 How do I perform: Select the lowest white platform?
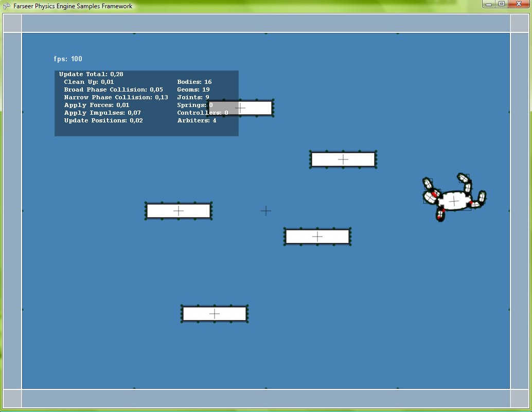pyautogui.click(x=215, y=314)
